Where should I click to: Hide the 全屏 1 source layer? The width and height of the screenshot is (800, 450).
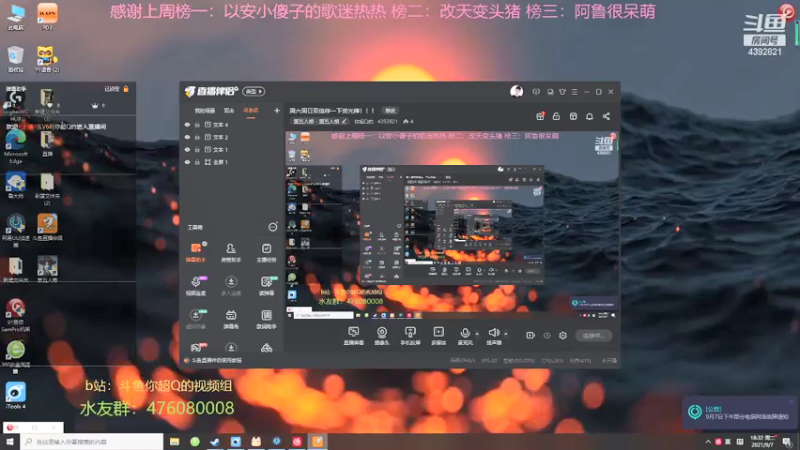tap(187, 162)
